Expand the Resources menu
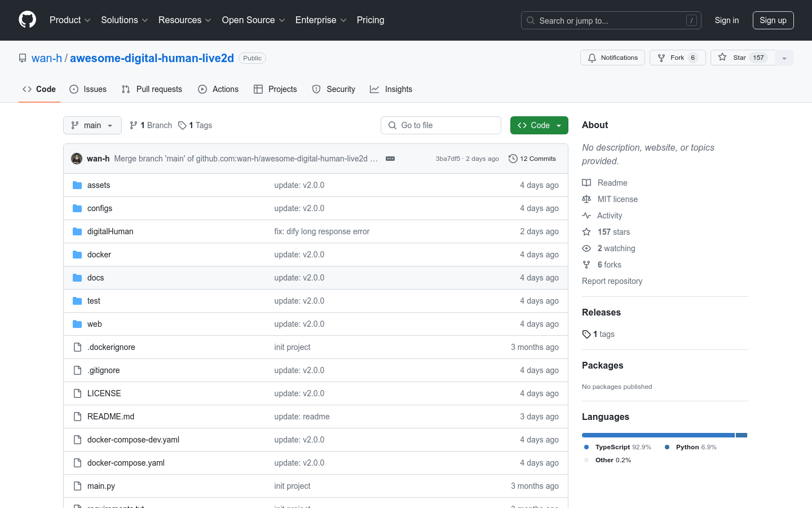Image resolution: width=812 pixels, height=508 pixels. 185,20
